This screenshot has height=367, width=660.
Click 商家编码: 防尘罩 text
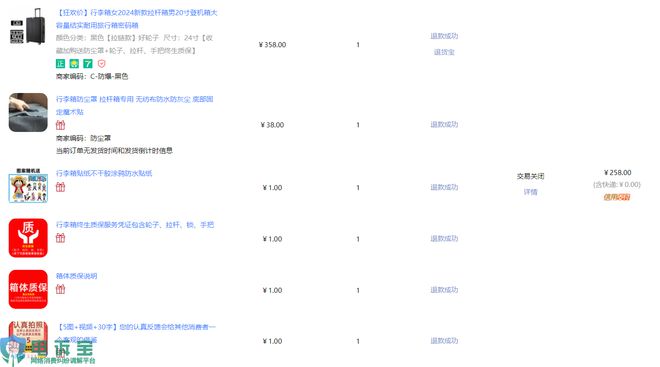(x=83, y=138)
